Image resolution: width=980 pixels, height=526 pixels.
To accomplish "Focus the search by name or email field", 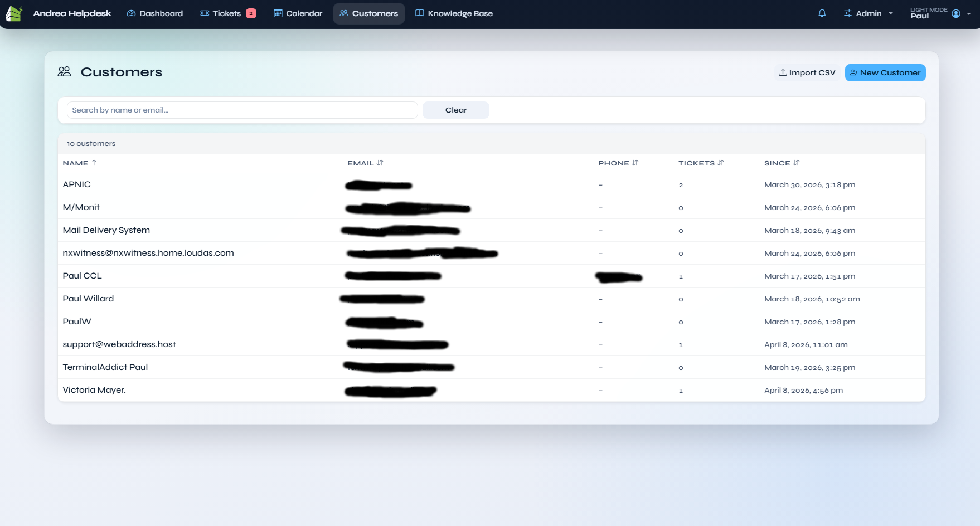I will pos(242,110).
